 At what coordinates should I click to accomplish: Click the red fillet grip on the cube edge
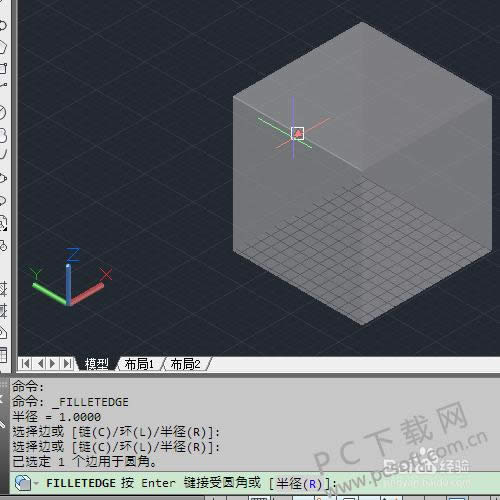click(298, 134)
